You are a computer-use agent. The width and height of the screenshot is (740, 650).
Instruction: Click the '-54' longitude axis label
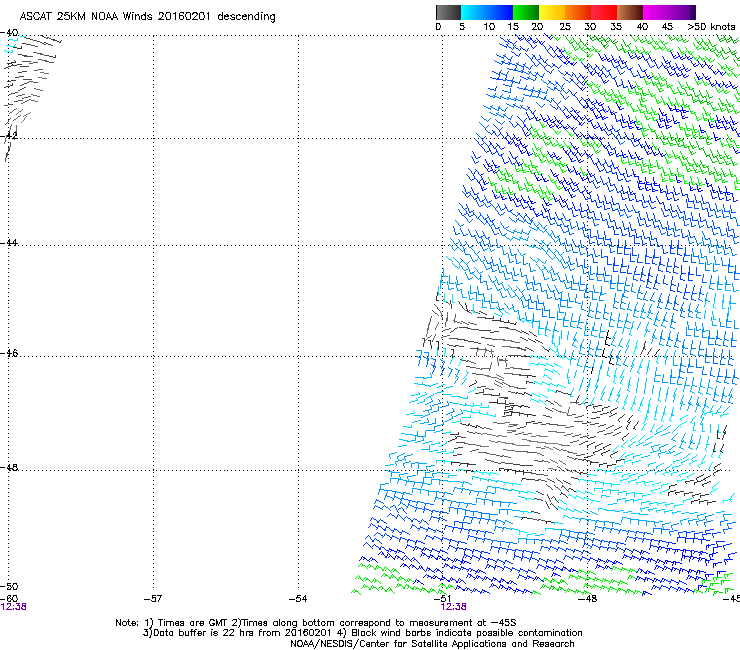tap(298, 599)
